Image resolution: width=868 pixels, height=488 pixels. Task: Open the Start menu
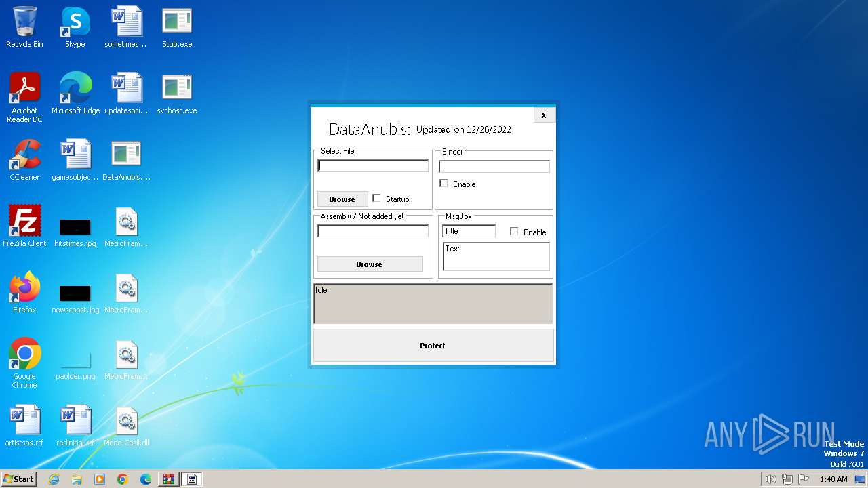(18, 479)
